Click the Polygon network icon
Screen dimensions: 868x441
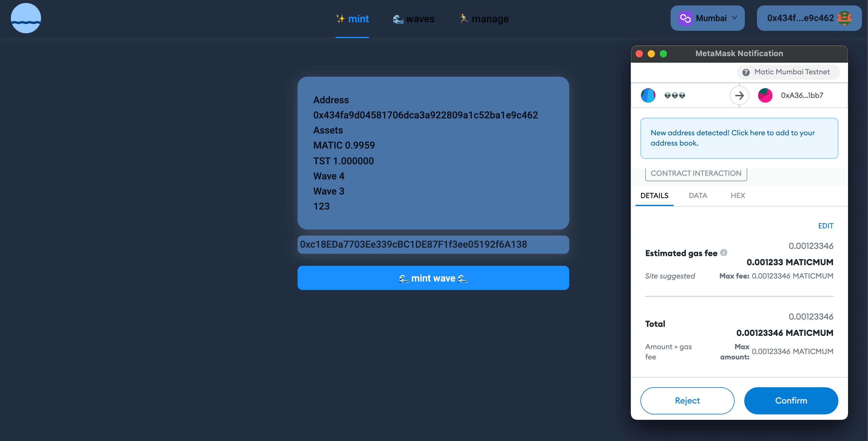tap(685, 18)
